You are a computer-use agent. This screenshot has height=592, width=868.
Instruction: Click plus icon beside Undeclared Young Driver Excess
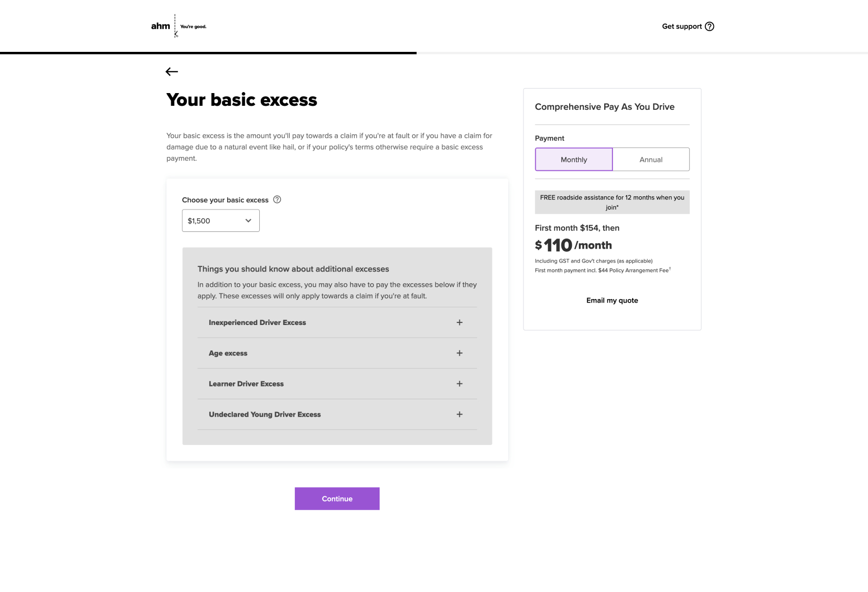pyautogui.click(x=459, y=415)
